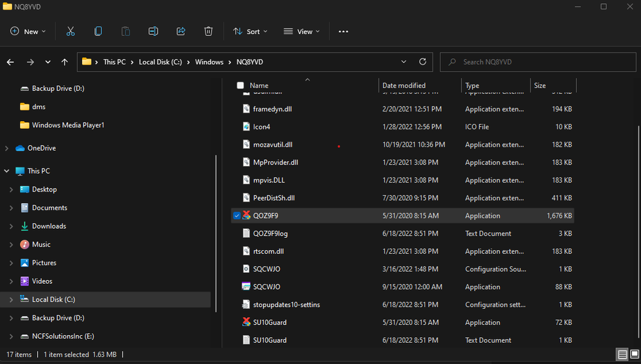Click the New button
641x364 pixels.
(28, 31)
